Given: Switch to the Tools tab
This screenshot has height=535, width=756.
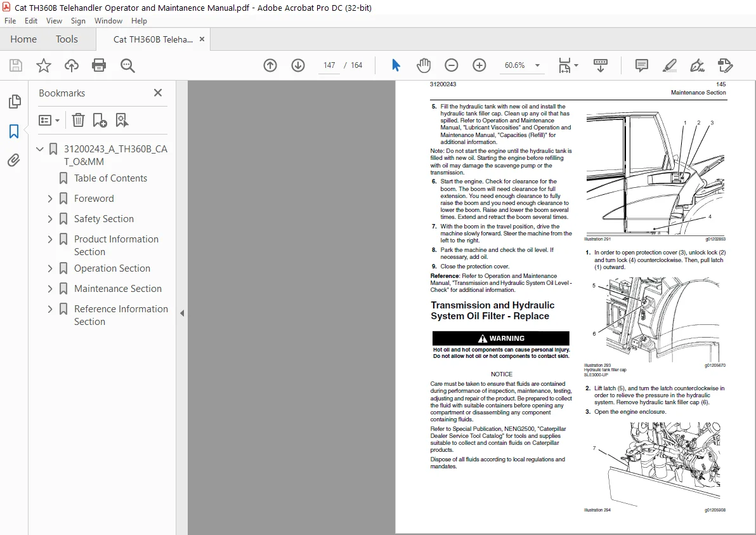Looking at the screenshot, I should (x=67, y=39).
